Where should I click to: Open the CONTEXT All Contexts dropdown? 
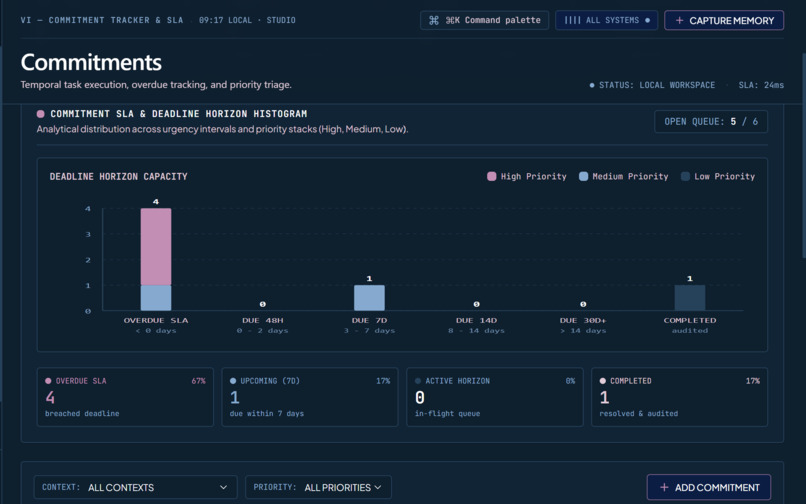point(136,487)
